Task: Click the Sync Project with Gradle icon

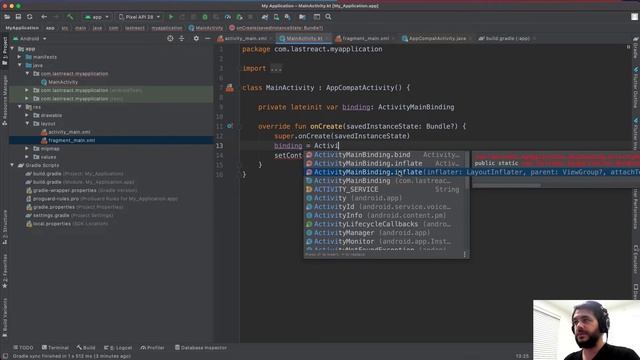Action: pos(265,17)
